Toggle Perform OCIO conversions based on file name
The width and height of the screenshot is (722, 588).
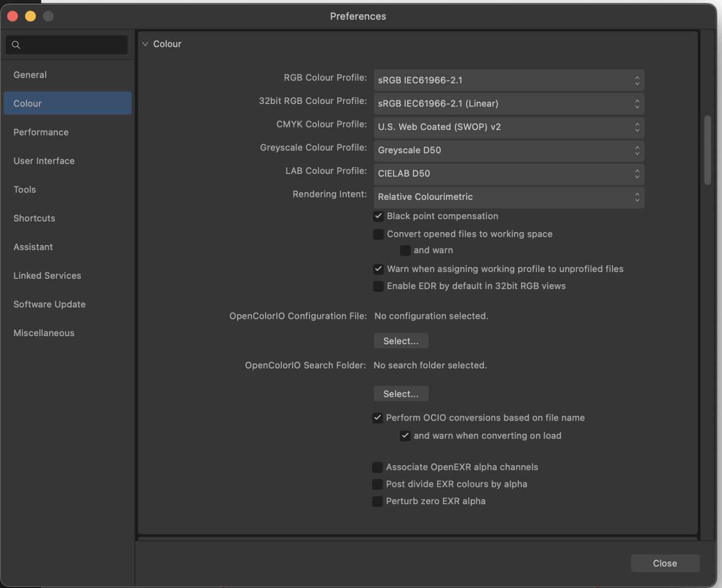(x=378, y=418)
